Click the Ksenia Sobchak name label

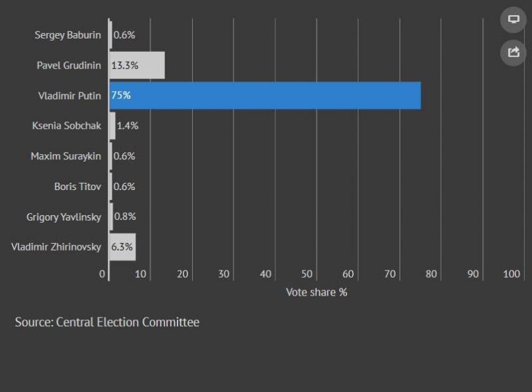66,126
